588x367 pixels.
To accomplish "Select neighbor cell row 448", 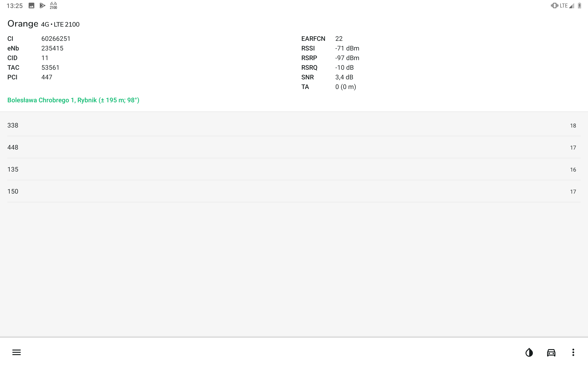I will tap(294, 147).
